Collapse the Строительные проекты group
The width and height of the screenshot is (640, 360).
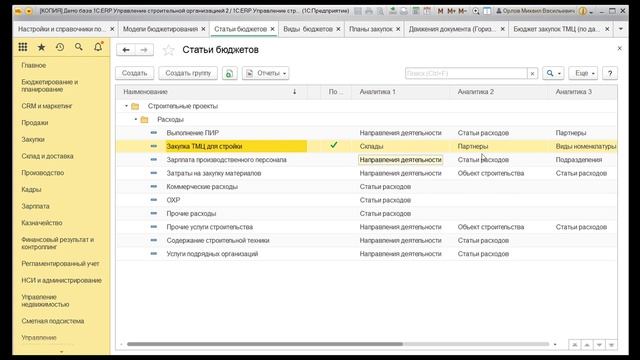pos(126,106)
